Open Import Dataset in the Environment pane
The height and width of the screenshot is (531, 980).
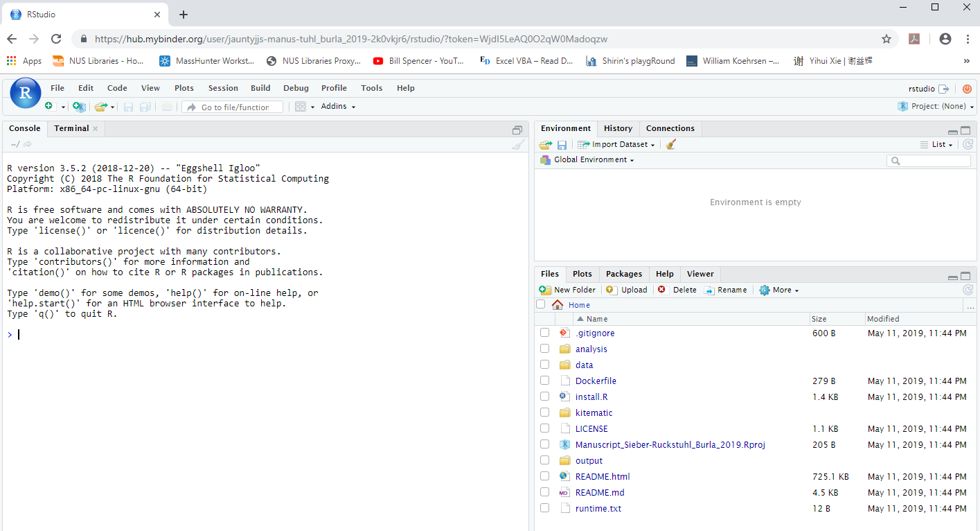(616, 144)
